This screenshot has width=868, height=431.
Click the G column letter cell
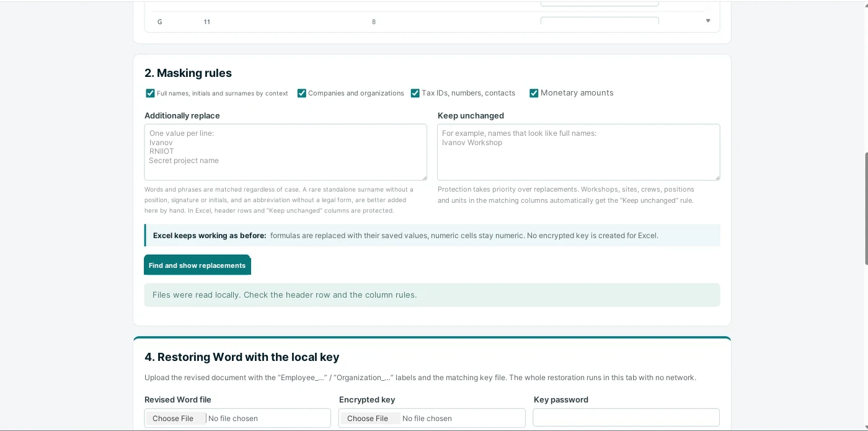[x=160, y=22]
